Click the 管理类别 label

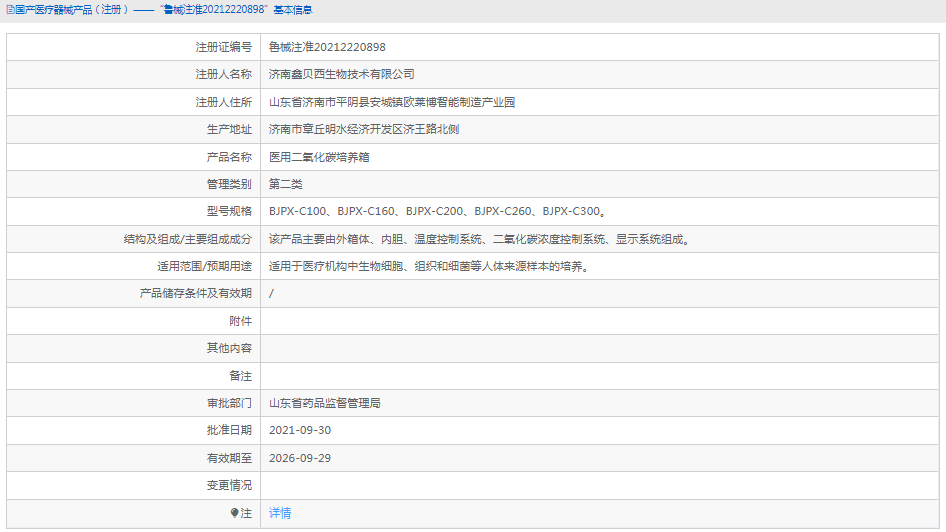(x=229, y=184)
